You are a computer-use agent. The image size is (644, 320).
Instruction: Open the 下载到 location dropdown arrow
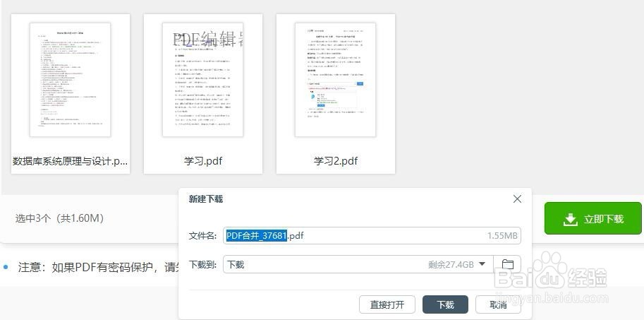(482, 264)
